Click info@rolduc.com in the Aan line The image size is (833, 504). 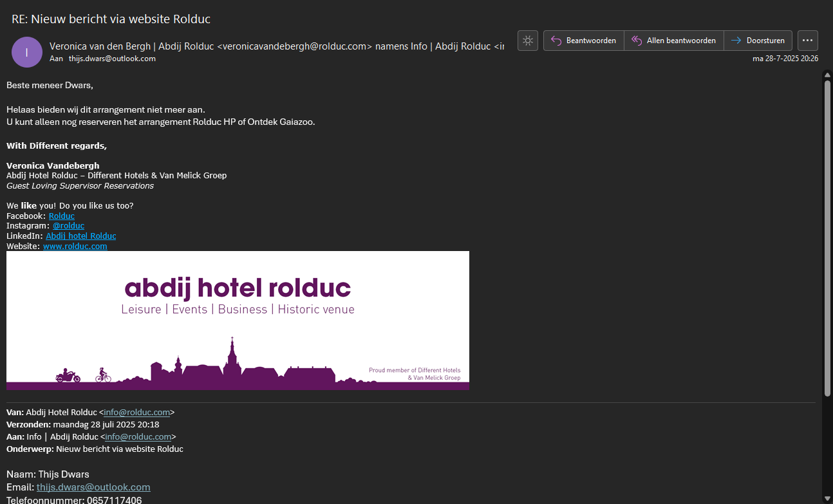138,437
